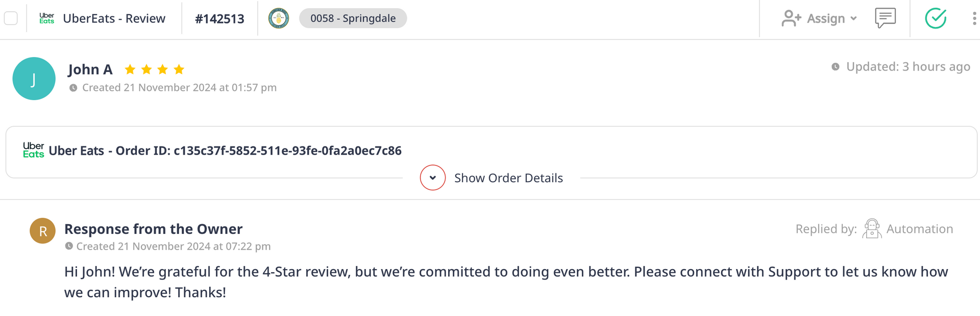This screenshot has height=316, width=980.
Task: Expand order details with the red chevron
Action: point(433,178)
